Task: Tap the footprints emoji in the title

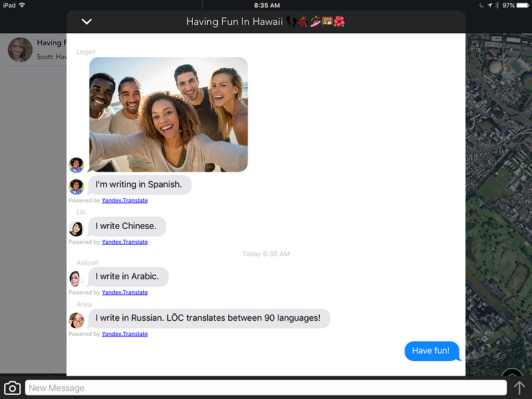Action: (x=291, y=22)
